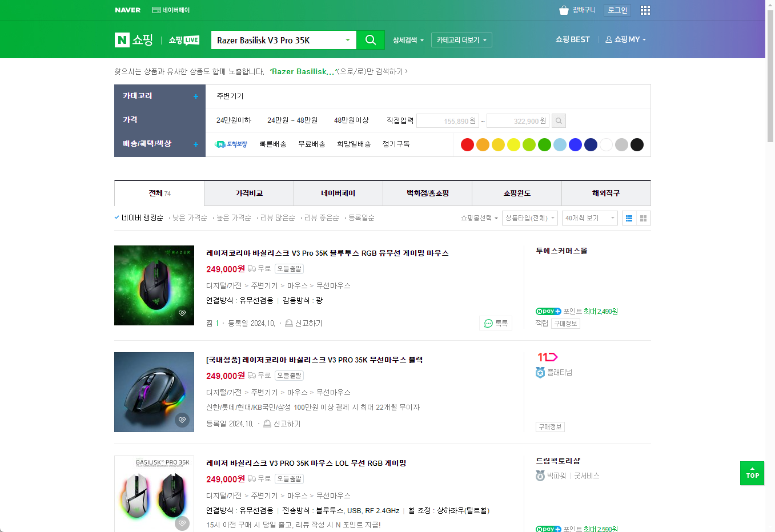Click the 신고하기 icon on the first product
This screenshot has height=532, width=775.
point(289,323)
